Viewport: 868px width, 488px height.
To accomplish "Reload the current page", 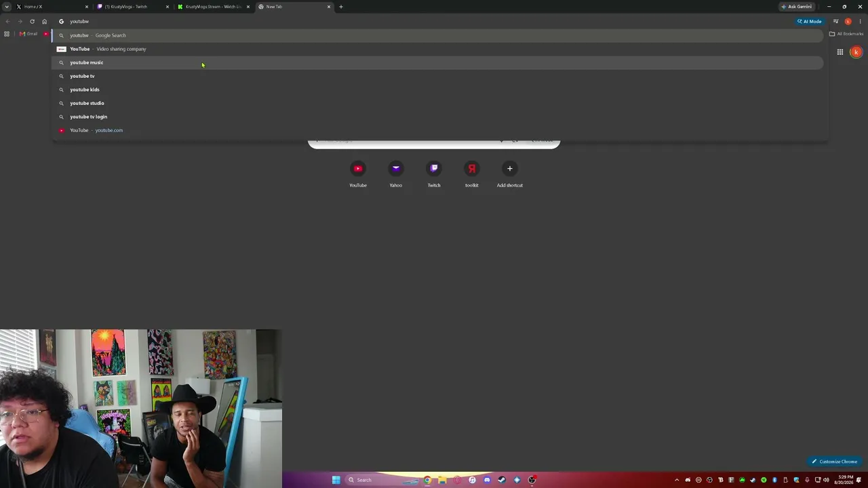I will click(32, 21).
